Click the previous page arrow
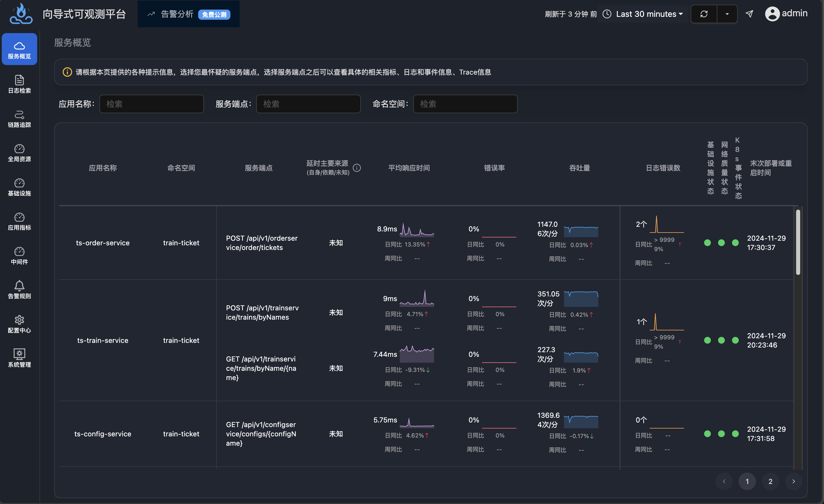This screenshot has height=504, width=824. (x=724, y=481)
